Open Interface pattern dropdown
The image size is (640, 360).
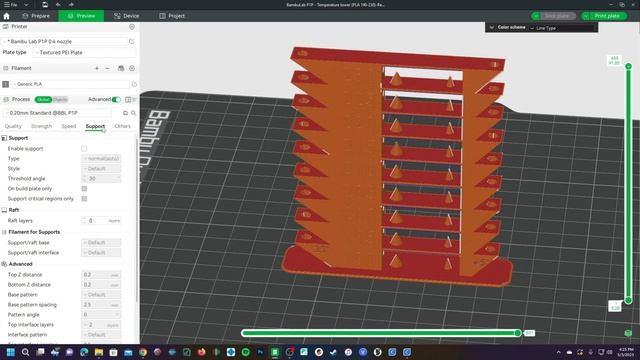pos(101,335)
